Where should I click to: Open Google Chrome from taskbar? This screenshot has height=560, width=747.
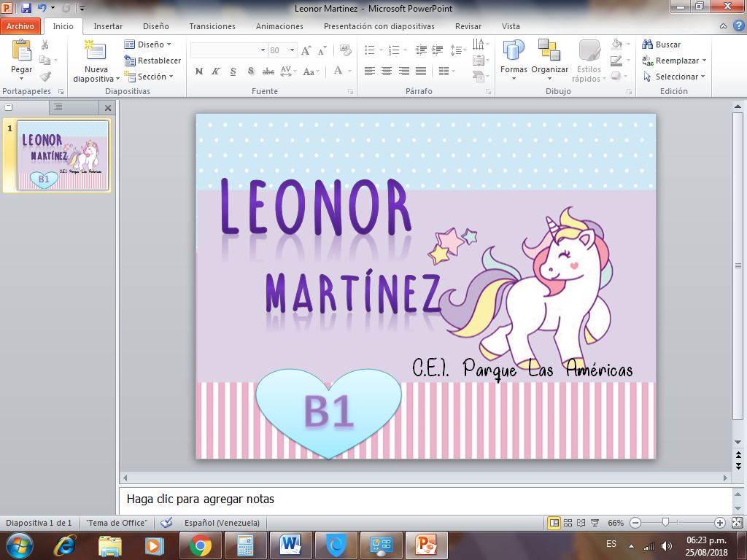(x=201, y=545)
